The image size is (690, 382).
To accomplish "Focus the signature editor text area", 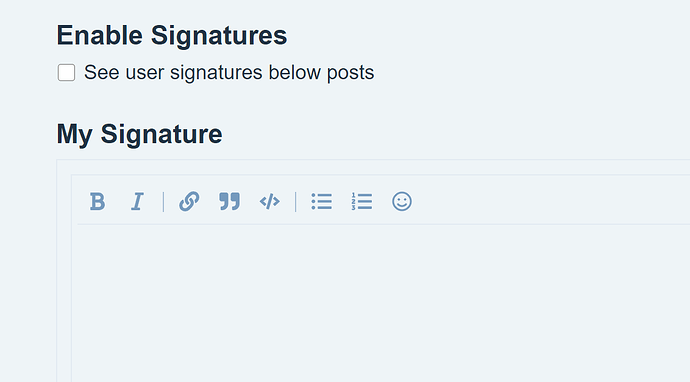I will [x=383, y=304].
